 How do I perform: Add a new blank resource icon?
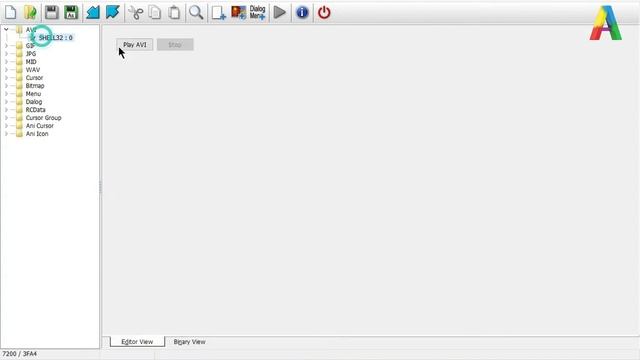[219, 13]
